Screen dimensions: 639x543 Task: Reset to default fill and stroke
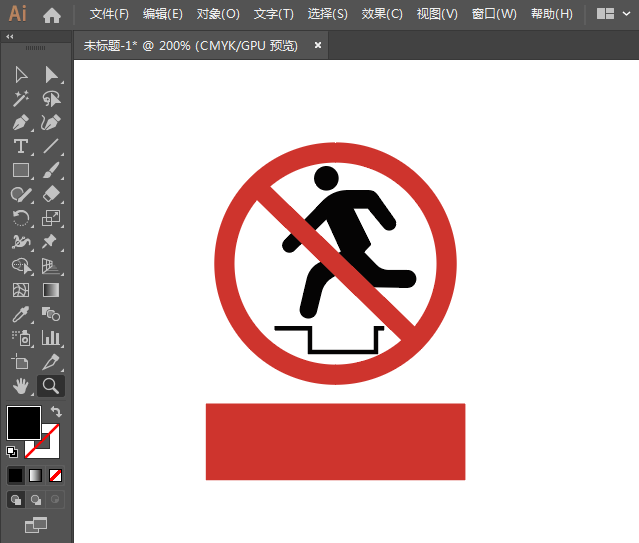pos(12,452)
